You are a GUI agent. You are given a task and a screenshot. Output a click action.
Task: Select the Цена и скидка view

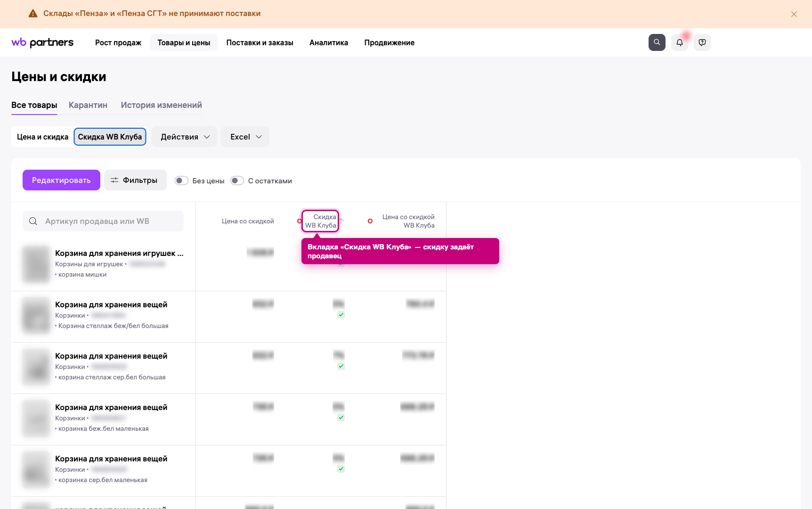(43, 137)
